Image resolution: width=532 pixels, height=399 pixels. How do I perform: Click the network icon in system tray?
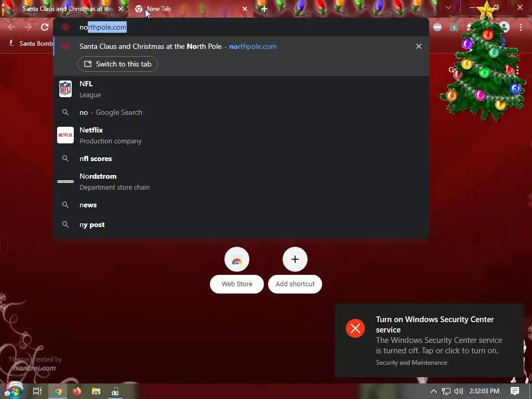446,391
